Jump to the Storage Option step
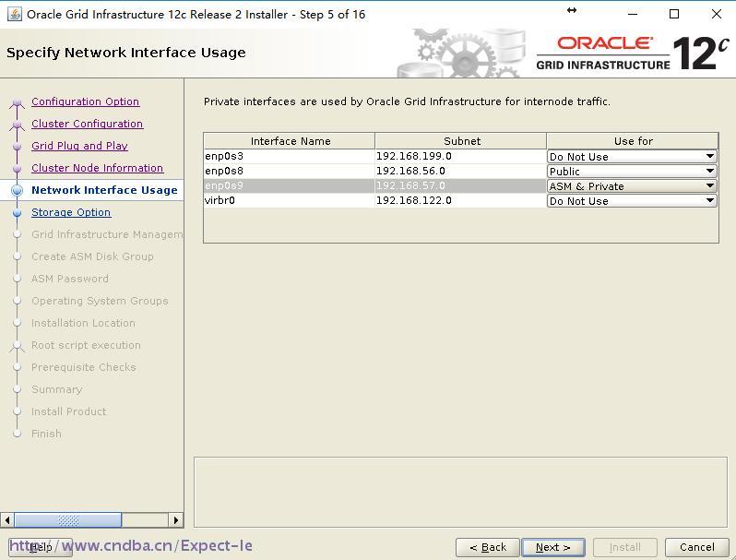This screenshot has width=736, height=560. [71, 212]
